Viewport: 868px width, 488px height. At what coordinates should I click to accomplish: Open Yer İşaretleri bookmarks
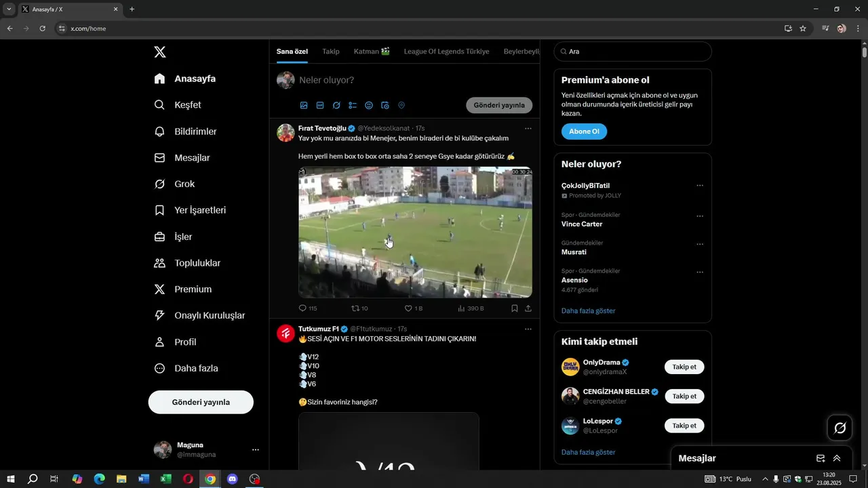click(x=190, y=210)
